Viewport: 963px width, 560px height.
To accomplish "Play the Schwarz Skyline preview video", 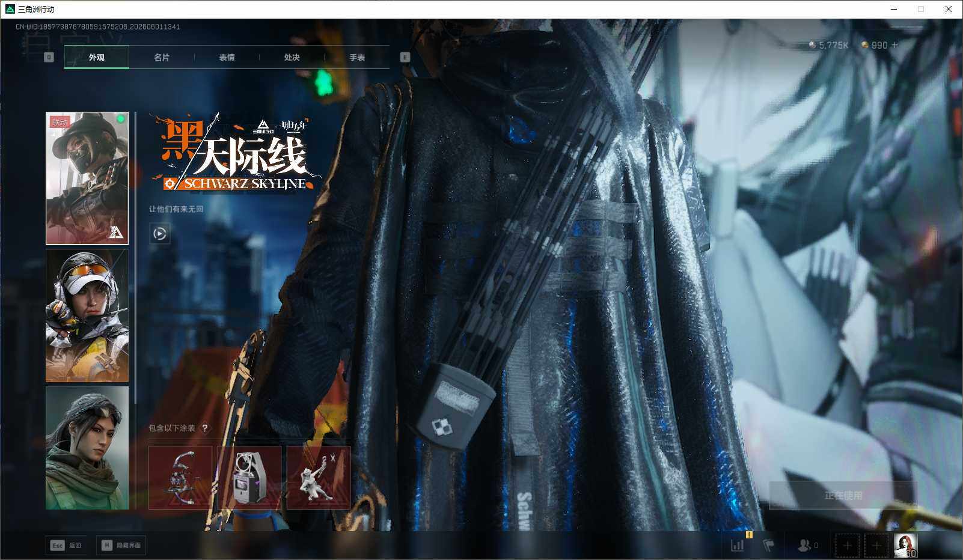I will pyautogui.click(x=160, y=234).
